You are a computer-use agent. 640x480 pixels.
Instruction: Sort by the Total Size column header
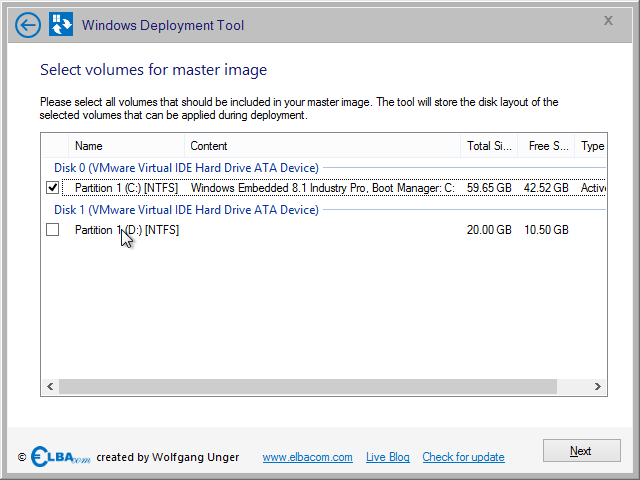tap(489, 146)
